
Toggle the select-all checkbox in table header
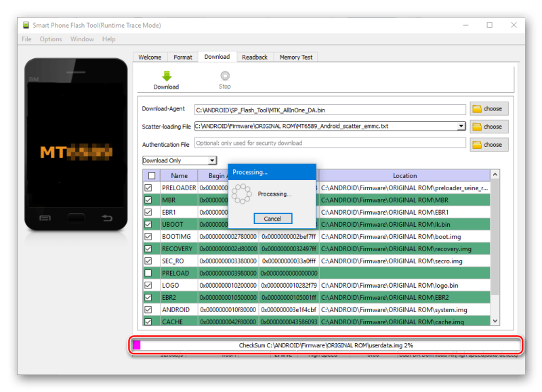(x=151, y=175)
